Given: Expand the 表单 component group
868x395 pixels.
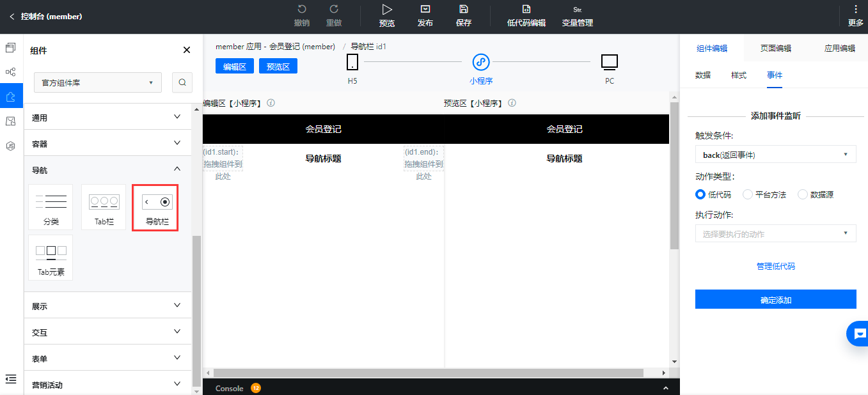Looking at the screenshot, I should coord(107,358).
